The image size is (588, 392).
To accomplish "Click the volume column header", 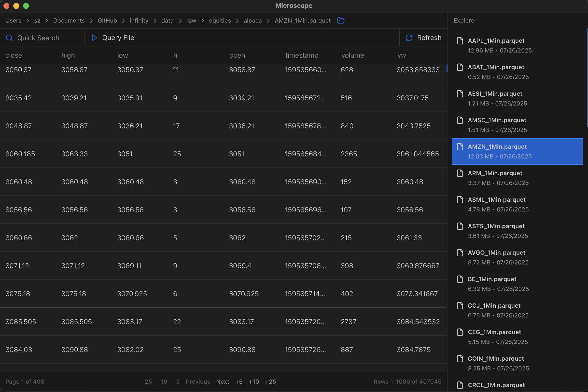I will (352, 55).
